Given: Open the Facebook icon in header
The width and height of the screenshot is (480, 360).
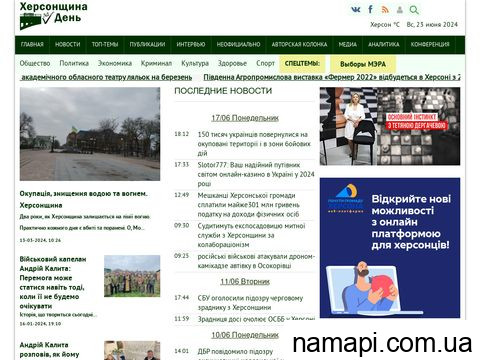Looking at the screenshot, I should [x=370, y=9].
